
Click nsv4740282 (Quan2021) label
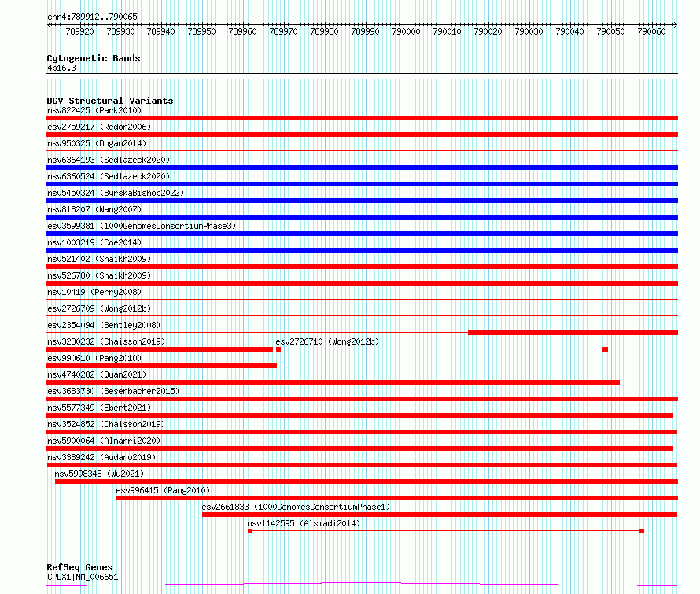(97, 374)
